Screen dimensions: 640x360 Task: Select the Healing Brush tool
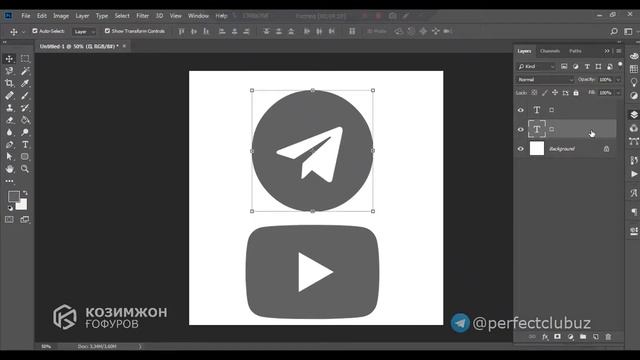pyautogui.click(x=9, y=96)
